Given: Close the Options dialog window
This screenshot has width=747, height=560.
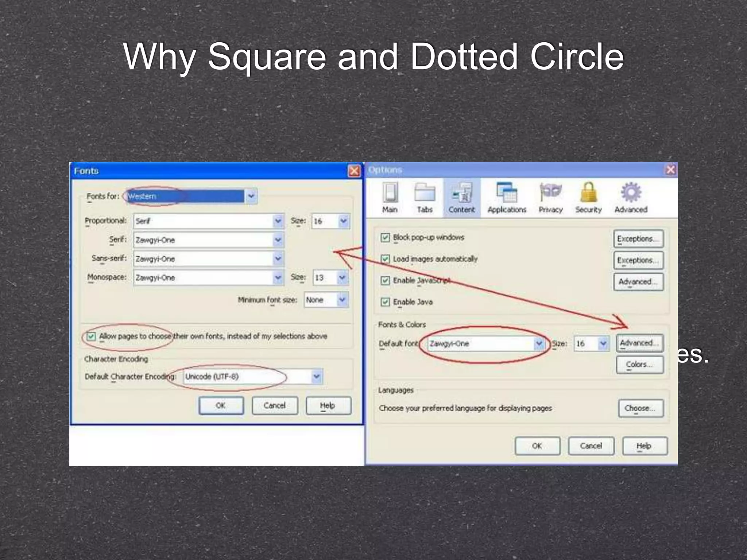Looking at the screenshot, I should point(670,170).
